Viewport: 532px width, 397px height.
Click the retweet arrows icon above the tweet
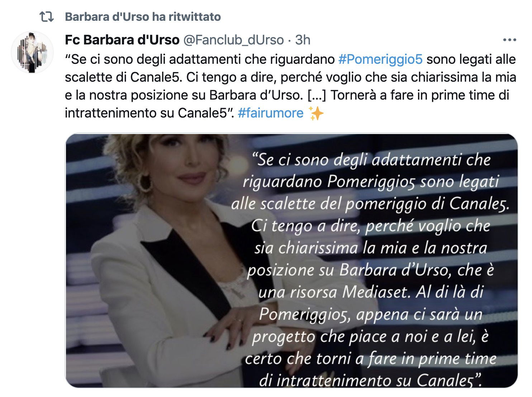[x=46, y=17]
